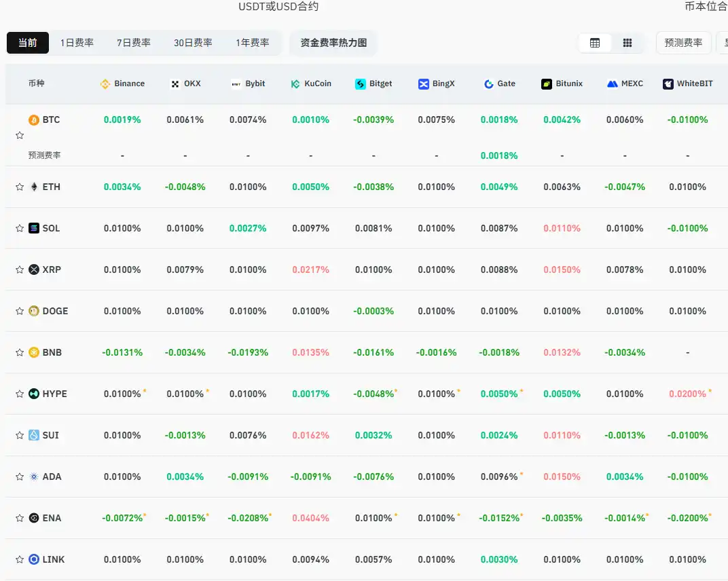Click the BTC coin logo
The height and width of the screenshot is (581, 728).
(34, 120)
